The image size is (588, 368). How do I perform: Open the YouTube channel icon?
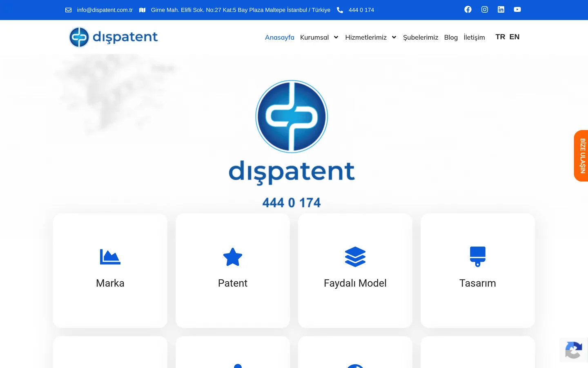click(x=517, y=9)
